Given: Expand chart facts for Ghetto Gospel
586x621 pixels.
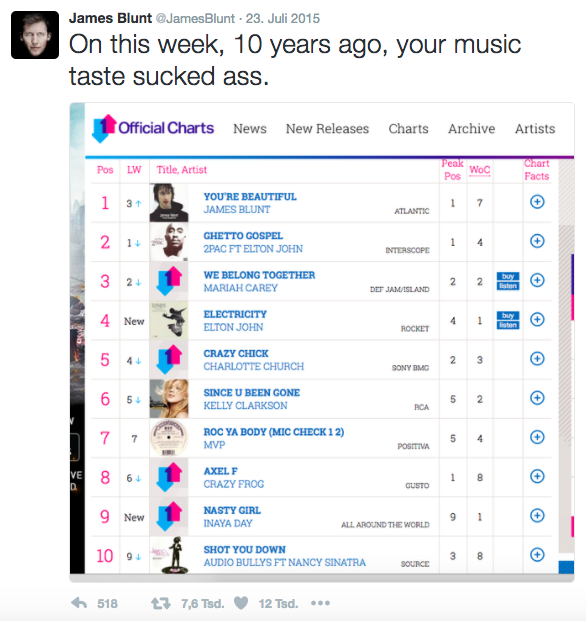Looking at the screenshot, I should (537, 241).
